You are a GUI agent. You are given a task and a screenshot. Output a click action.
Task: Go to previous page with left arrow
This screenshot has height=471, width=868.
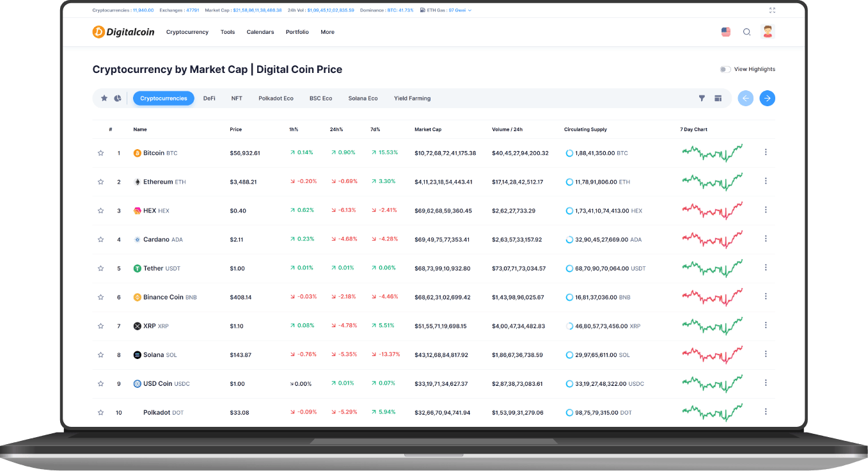coord(745,98)
